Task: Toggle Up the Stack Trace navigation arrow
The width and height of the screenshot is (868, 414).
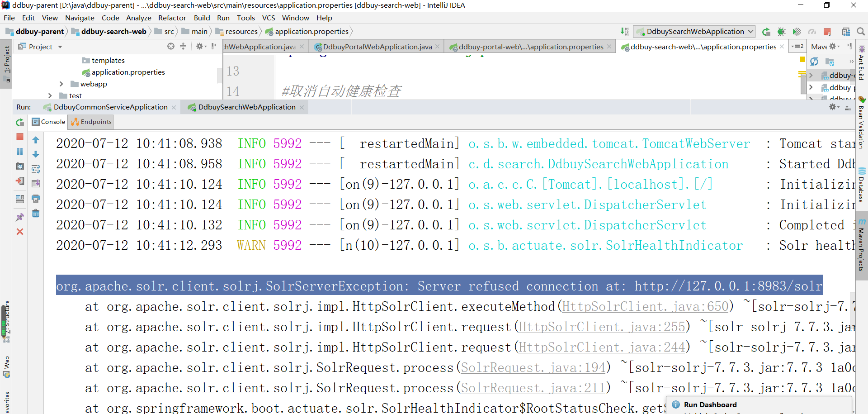Action: [x=36, y=140]
